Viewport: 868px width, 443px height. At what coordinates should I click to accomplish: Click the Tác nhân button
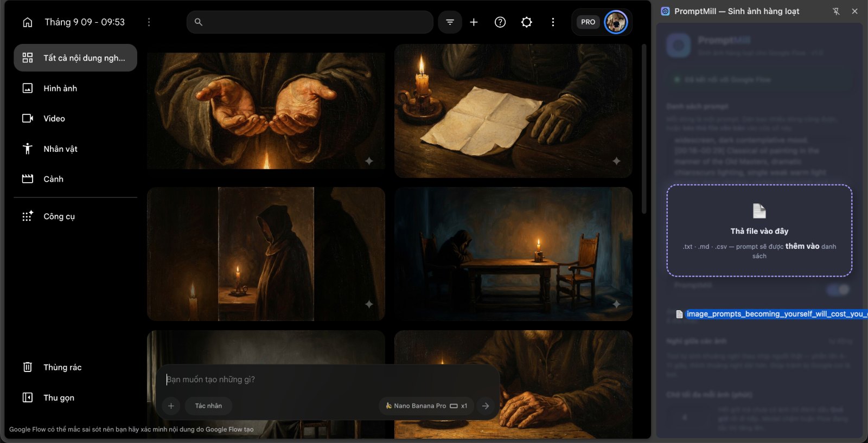click(x=208, y=406)
